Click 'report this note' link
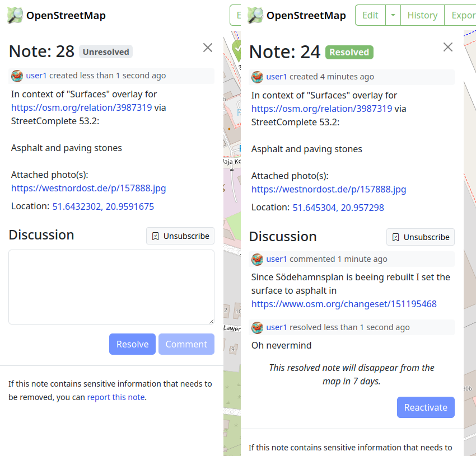Image resolution: width=476 pixels, height=456 pixels. tap(116, 397)
